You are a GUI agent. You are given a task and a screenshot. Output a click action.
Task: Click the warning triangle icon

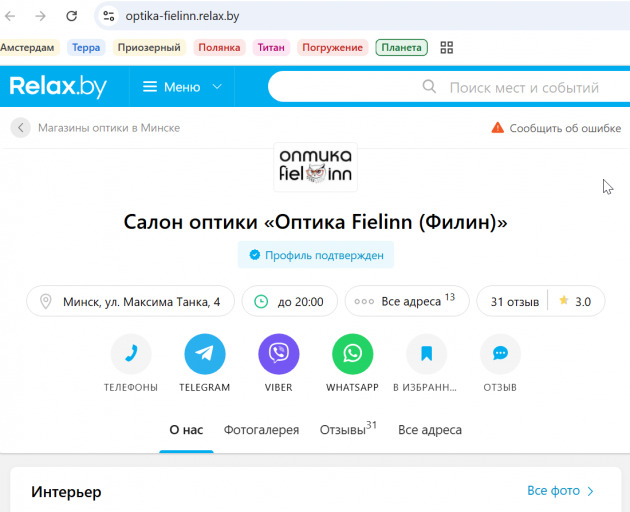(x=497, y=127)
